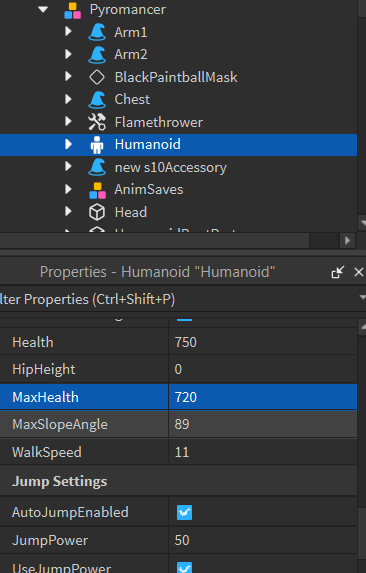Click the Health value field showing 750

coord(262,342)
